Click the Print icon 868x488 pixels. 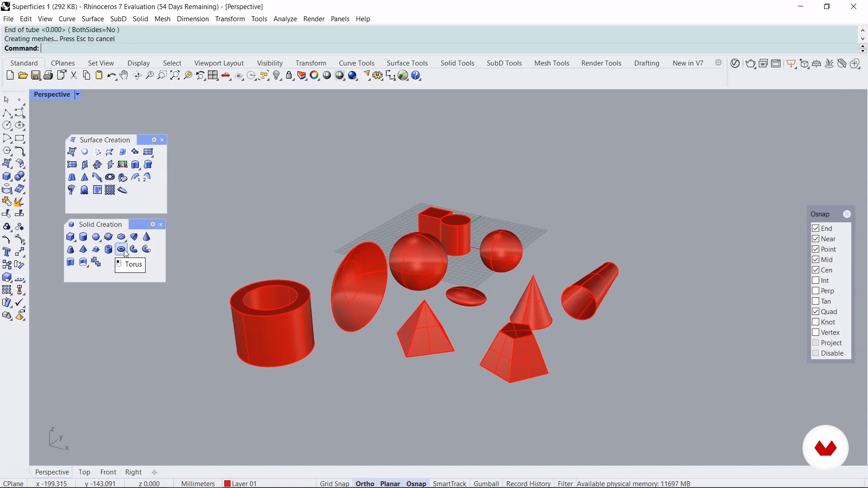tap(48, 75)
